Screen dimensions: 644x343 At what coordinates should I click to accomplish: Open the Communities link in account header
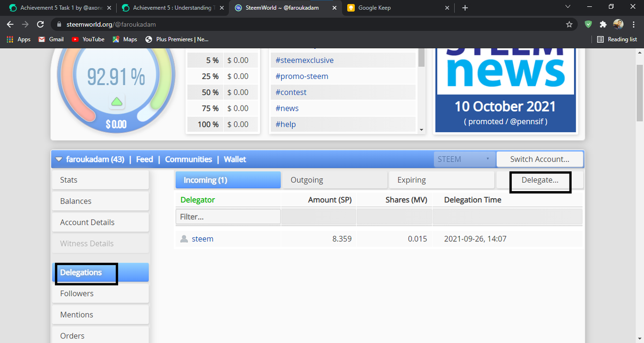[x=189, y=159]
